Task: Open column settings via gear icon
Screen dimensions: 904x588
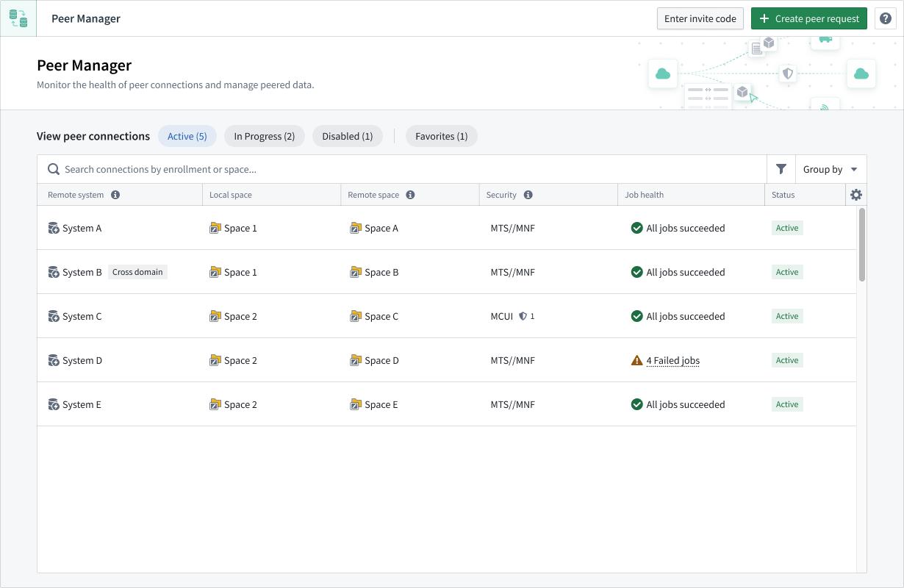Action: click(x=855, y=194)
